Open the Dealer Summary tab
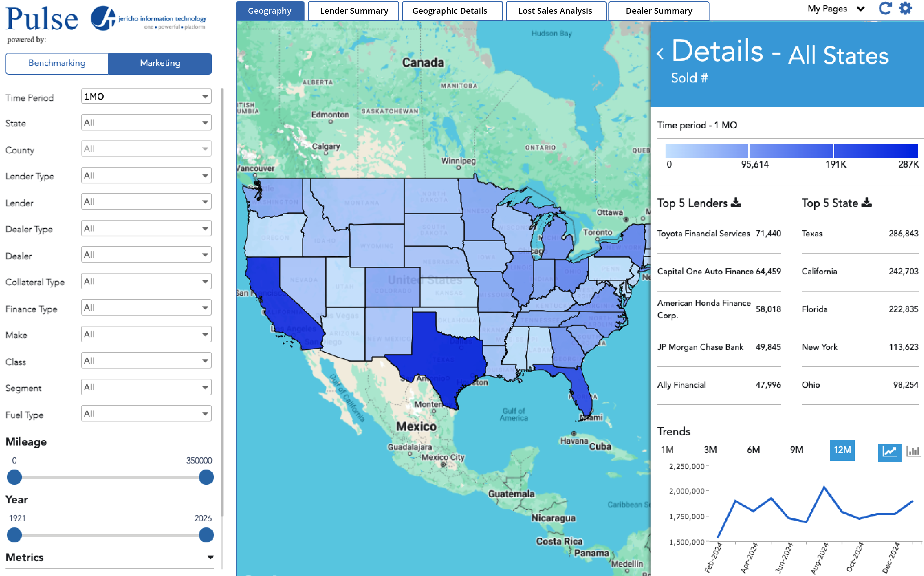Screen dimensions: 924x576 [x=659, y=11]
